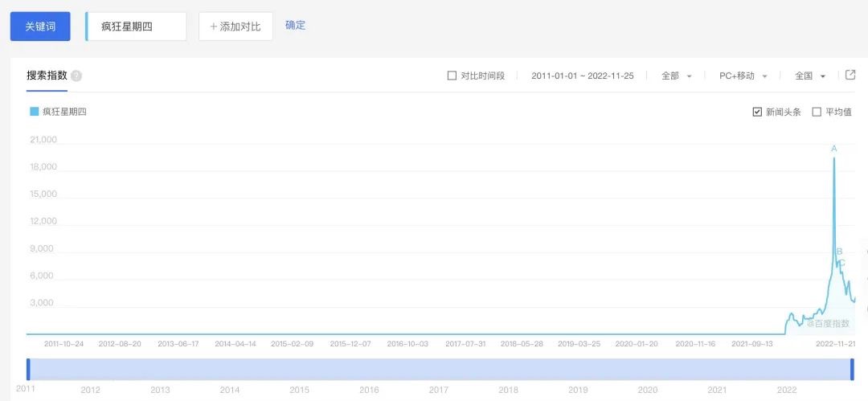This screenshot has width=868, height=401.
Task: Click news marker B on chart
Action: pos(839,252)
